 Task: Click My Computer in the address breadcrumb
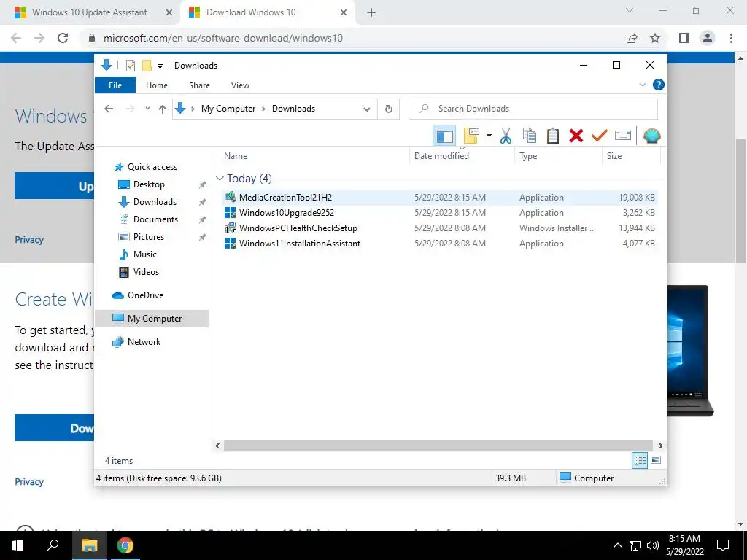pos(228,109)
